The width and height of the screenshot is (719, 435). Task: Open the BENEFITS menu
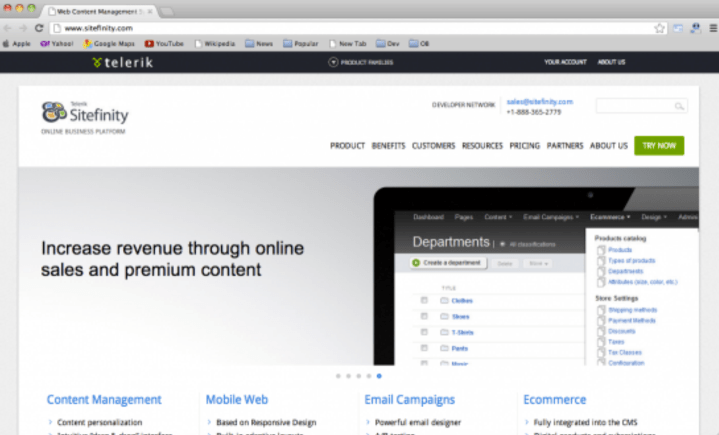(388, 146)
